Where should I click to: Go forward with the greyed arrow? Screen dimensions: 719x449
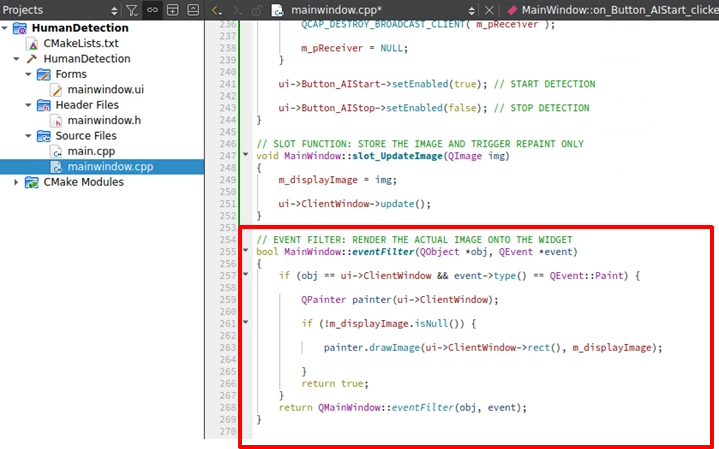coord(237,10)
